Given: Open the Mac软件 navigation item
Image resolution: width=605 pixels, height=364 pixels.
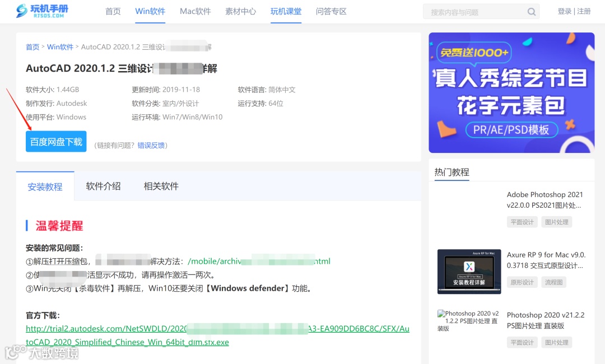Looking at the screenshot, I should pyautogui.click(x=196, y=12).
